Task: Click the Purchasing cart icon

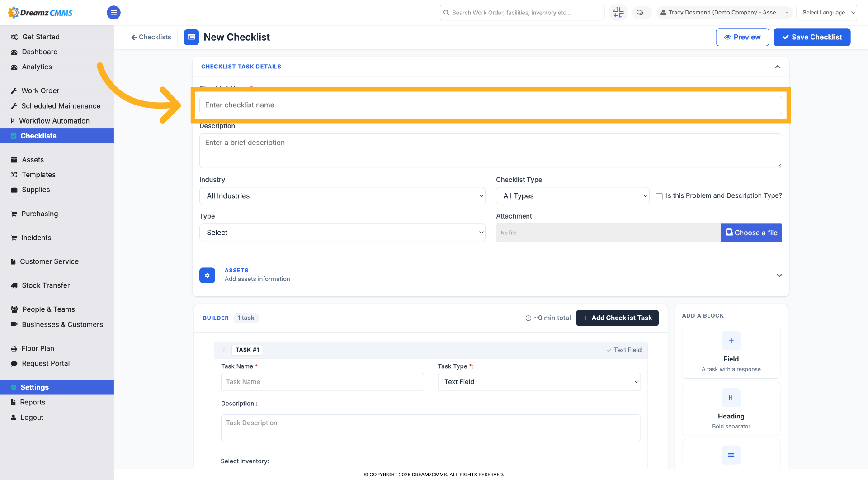Action: pyautogui.click(x=14, y=214)
